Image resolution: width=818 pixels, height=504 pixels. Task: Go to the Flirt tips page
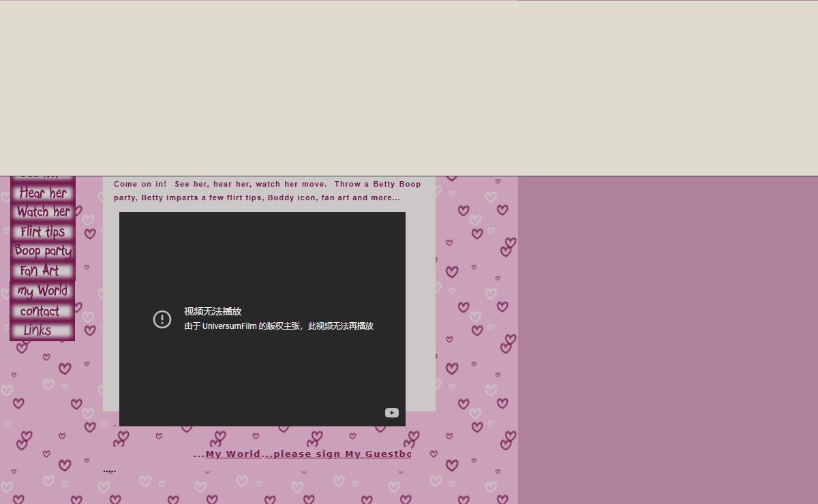point(42,232)
